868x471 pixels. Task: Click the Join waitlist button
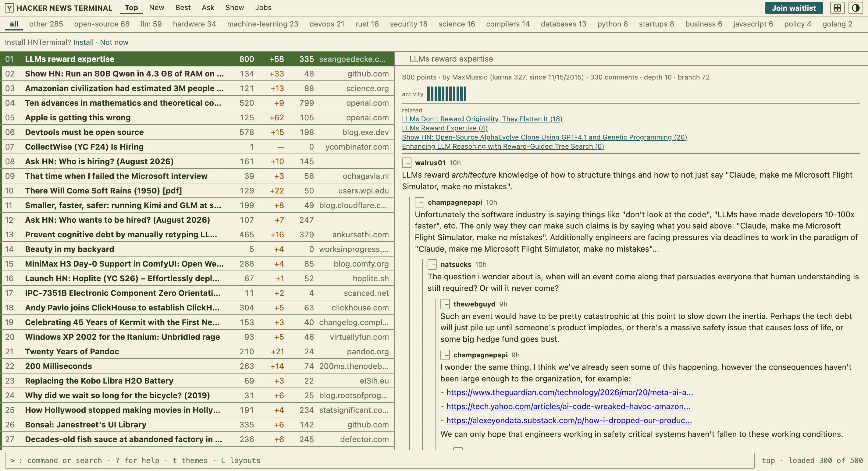pyautogui.click(x=794, y=8)
